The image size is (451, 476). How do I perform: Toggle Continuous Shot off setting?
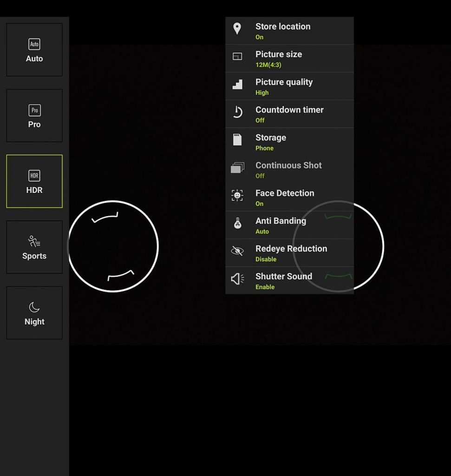290,170
